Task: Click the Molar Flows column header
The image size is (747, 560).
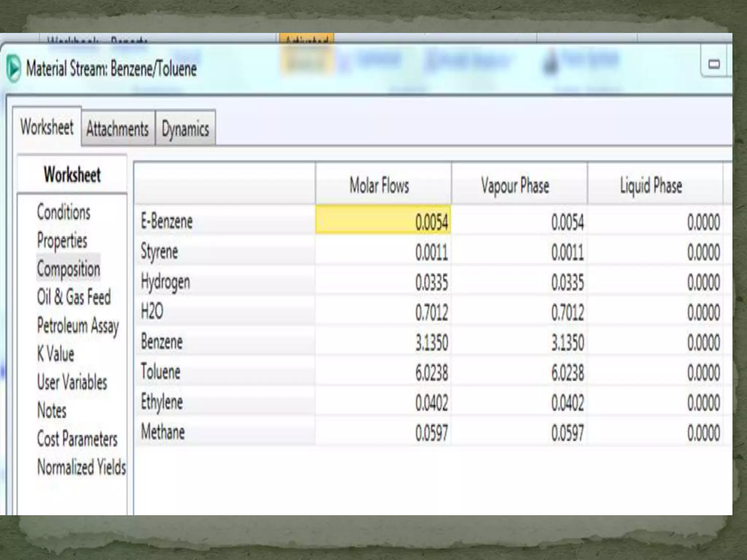Action: pyautogui.click(x=379, y=186)
